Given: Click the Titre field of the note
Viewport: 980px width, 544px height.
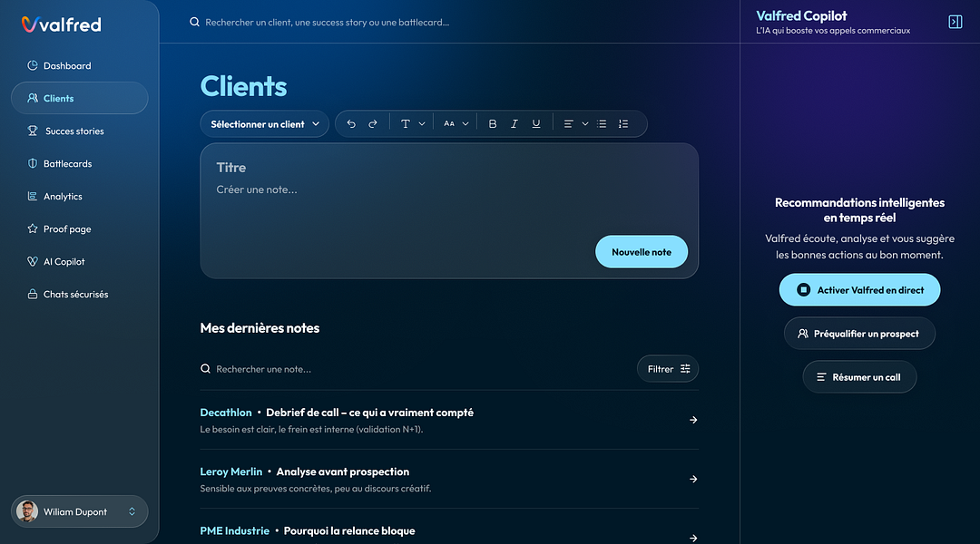Looking at the screenshot, I should 231,168.
